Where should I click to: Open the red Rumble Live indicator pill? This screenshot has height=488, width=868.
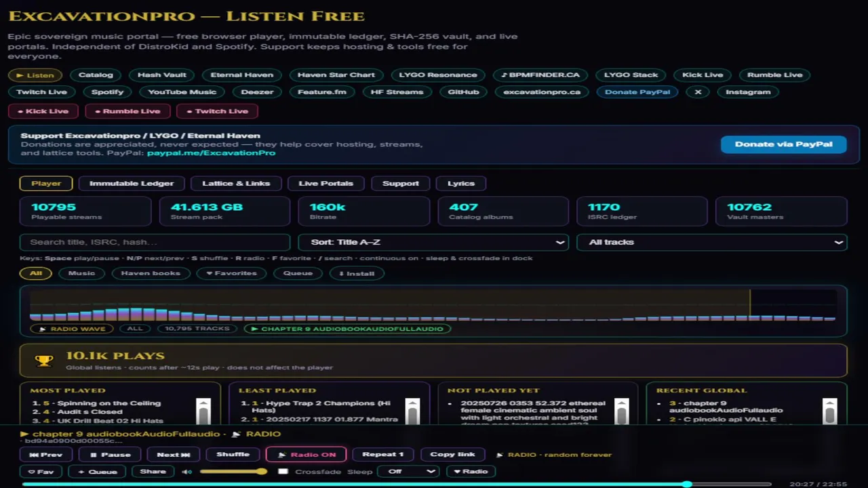point(127,111)
